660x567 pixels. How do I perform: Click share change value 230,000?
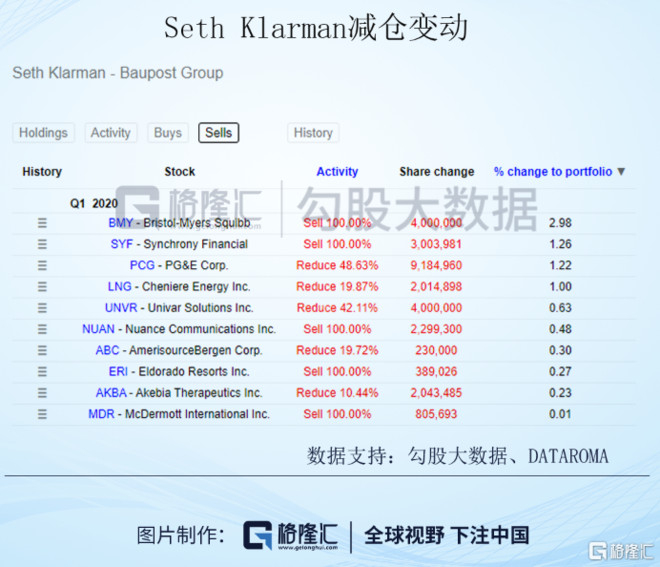point(436,350)
